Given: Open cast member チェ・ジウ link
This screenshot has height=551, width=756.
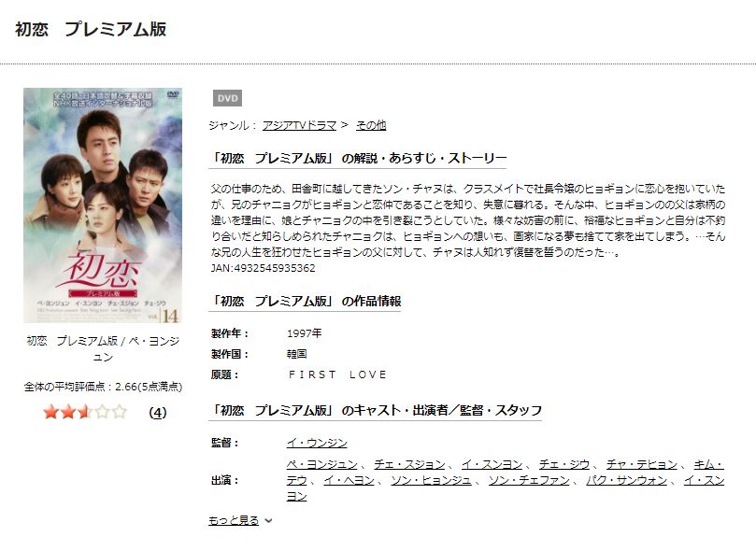Looking at the screenshot, I should pos(564,464).
